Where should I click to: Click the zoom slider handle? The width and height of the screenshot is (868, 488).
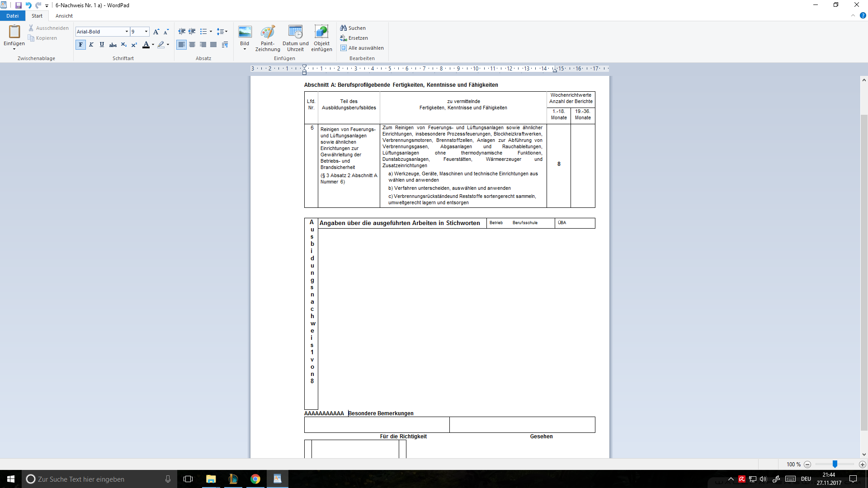835,464
